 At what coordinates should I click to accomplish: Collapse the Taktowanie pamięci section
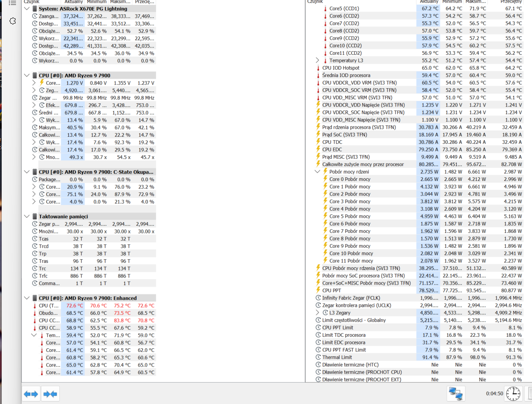(x=27, y=216)
